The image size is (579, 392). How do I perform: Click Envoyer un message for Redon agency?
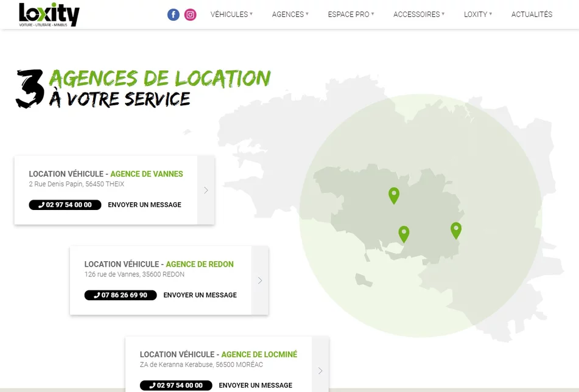[200, 295]
